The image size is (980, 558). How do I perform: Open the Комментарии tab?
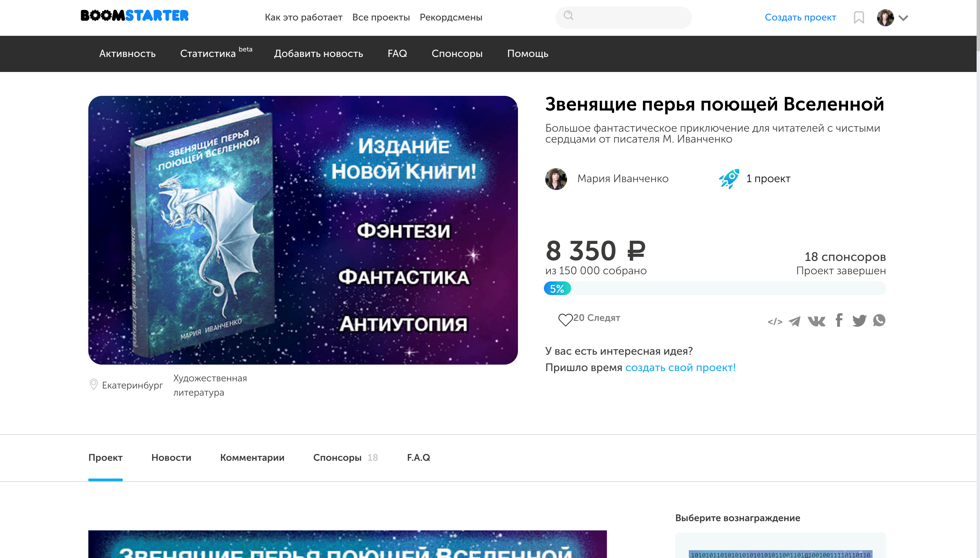252,458
